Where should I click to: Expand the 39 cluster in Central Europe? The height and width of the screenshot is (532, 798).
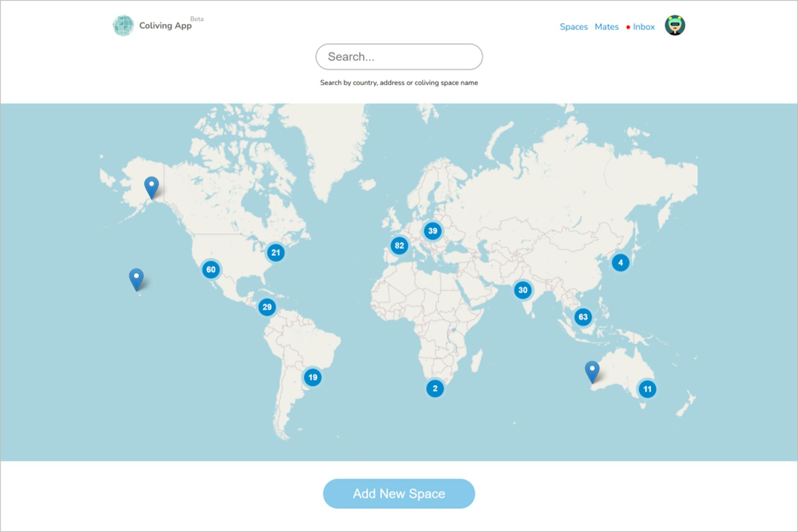433,231
